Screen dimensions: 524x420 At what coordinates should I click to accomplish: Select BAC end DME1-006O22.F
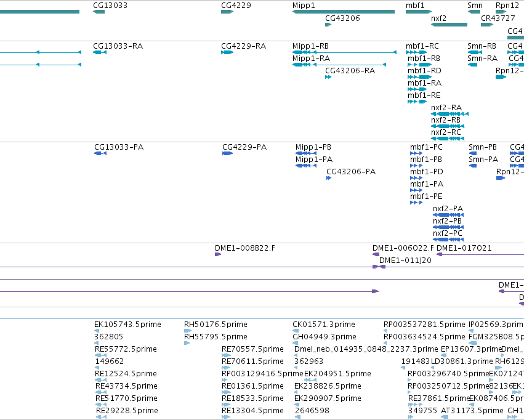click(x=376, y=254)
